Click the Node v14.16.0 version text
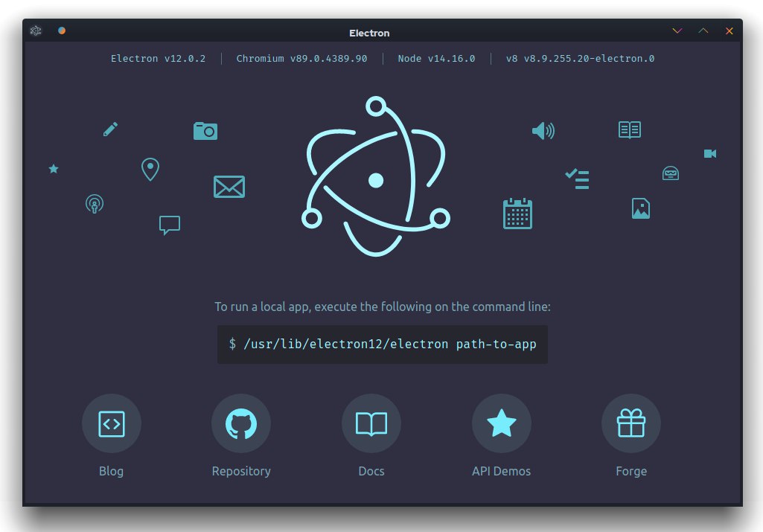 pos(436,58)
